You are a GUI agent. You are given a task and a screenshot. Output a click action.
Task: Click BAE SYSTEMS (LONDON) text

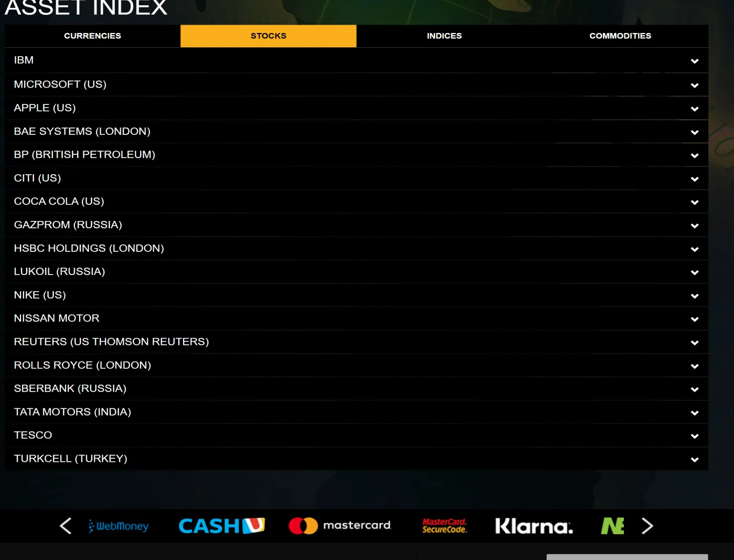82,131
